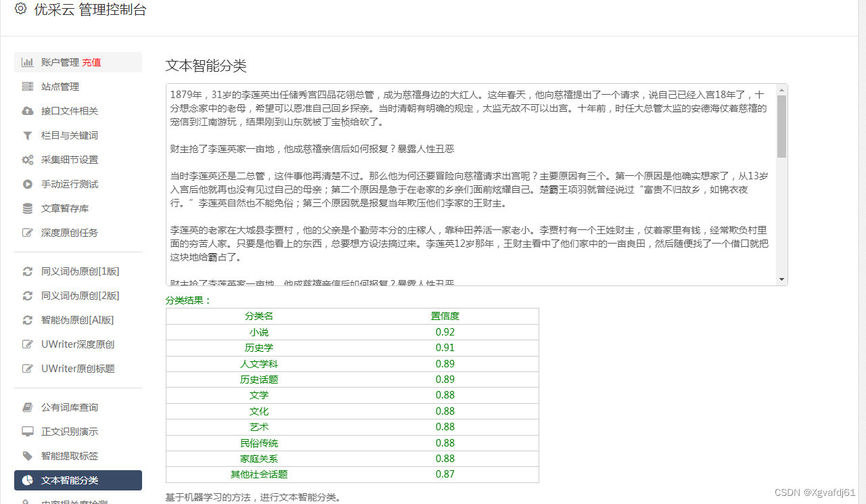Viewport: 866px width, 504px height.
Task: Click the 手动运行测试 play icon
Action: point(27,184)
